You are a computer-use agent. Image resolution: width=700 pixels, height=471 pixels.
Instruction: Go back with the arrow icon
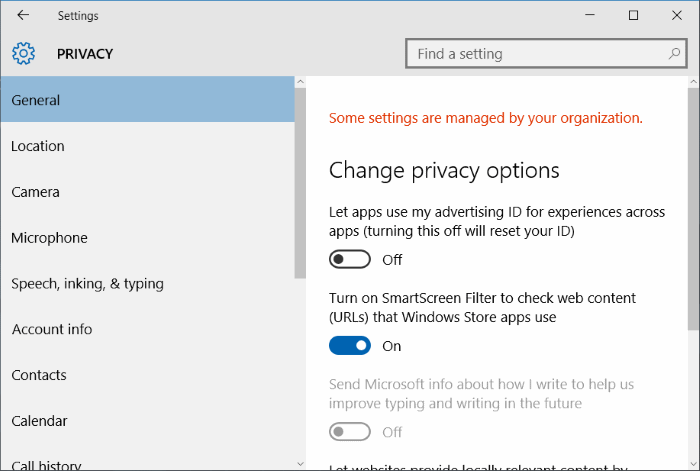coord(23,15)
